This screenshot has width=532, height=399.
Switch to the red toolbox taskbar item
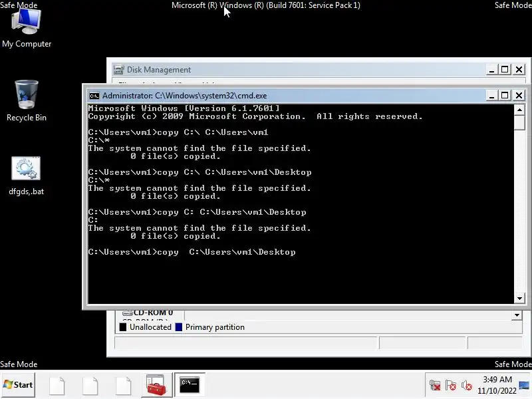(156, 385)
